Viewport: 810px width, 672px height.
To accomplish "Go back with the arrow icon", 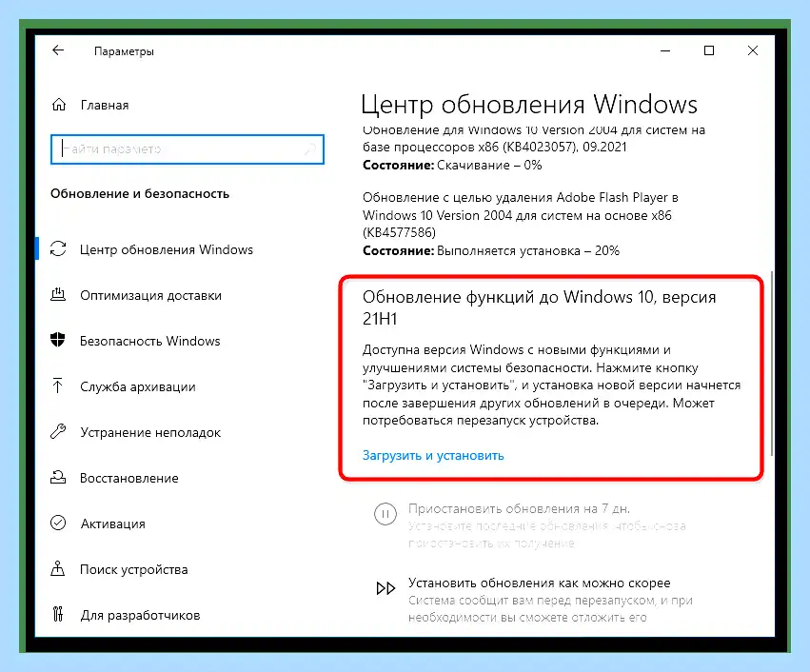I will coord(58,50).
